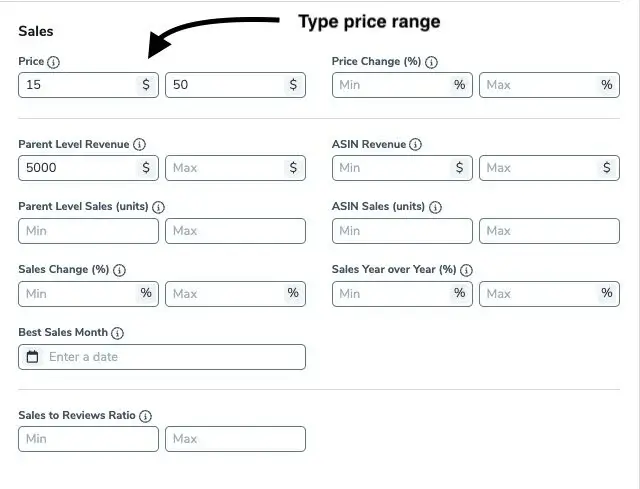This screenshot has height=489, width=640.
Task: Click the info icon next to Price
Action: coord(54,62)
